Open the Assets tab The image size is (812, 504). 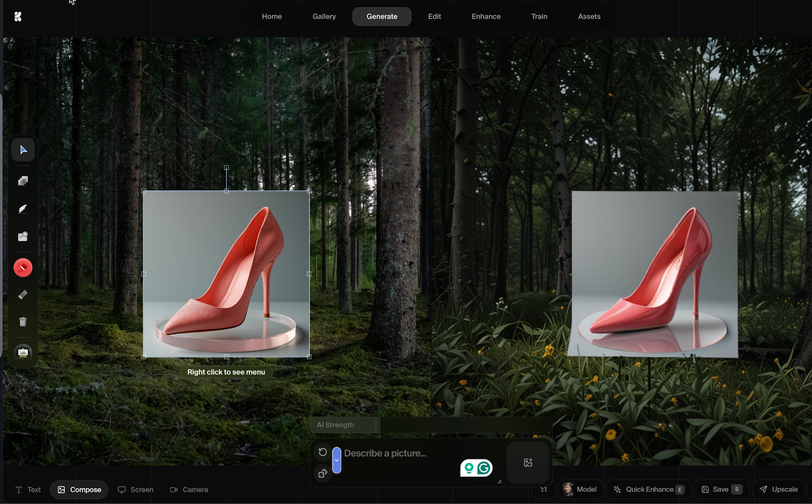[589, 16]
